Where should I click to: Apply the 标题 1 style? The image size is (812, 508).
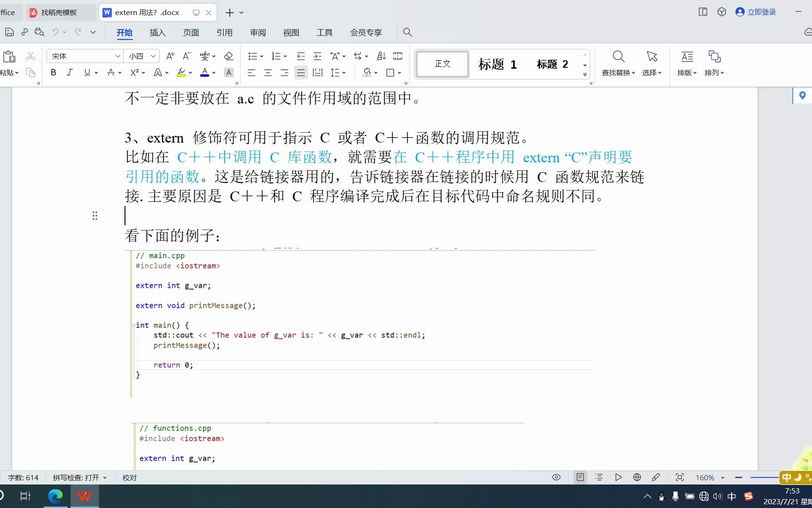(498, 64)
